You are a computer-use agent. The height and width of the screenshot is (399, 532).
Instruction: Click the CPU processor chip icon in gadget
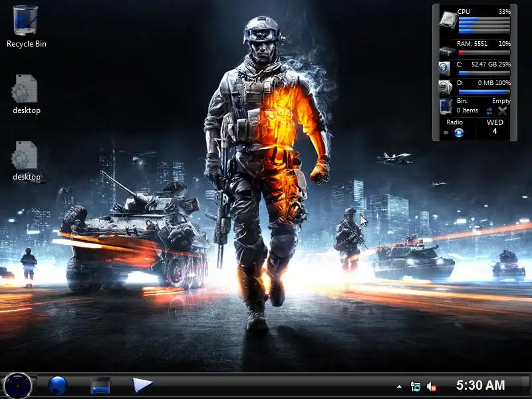click(x=448, y=19)
